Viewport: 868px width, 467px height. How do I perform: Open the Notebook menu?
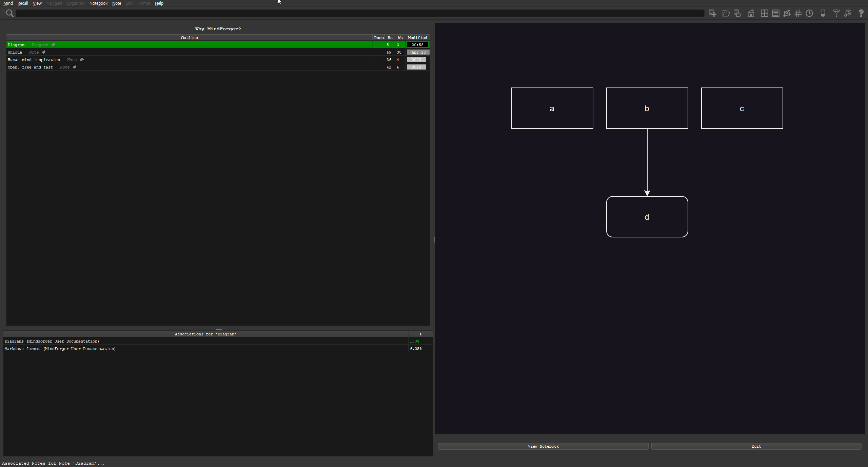pyautogui.click(x=98, y=3)
